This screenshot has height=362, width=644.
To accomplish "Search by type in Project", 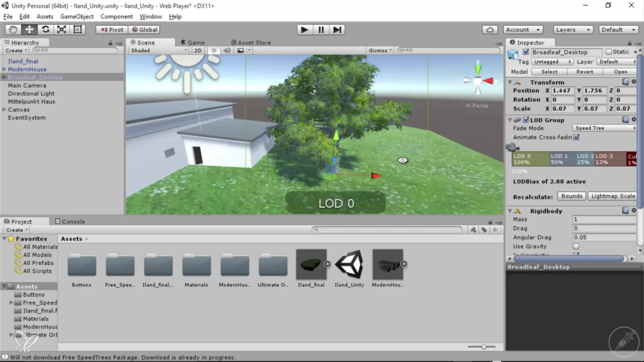I will (473, 230).
